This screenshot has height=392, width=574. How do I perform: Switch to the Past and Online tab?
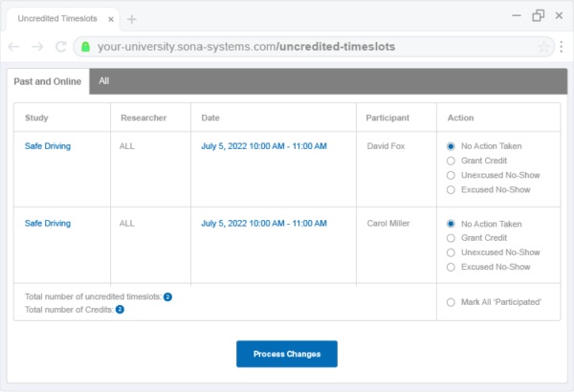pos(48,82)
